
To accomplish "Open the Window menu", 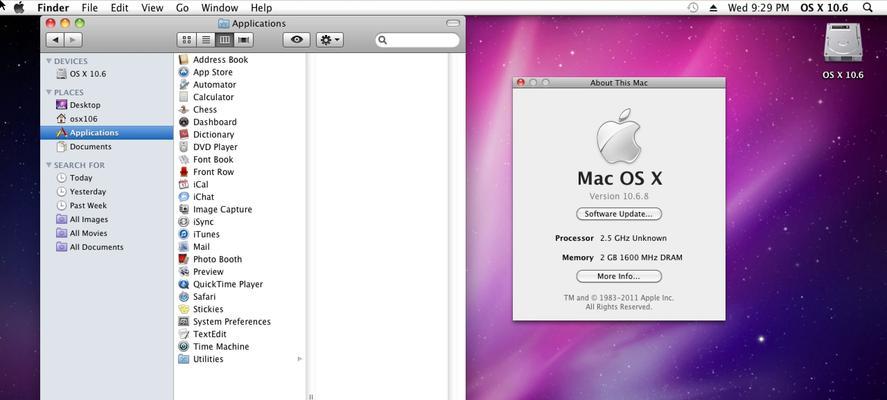I will point(219,8).
